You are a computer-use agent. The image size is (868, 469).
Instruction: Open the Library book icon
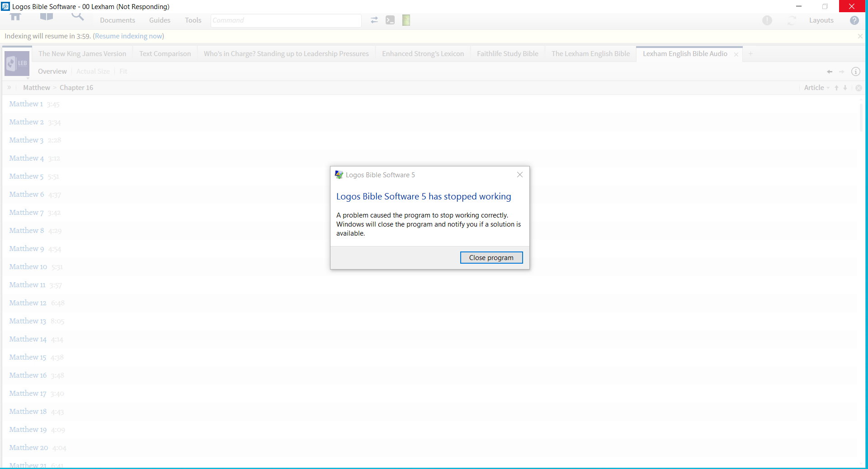click(47, 17)
